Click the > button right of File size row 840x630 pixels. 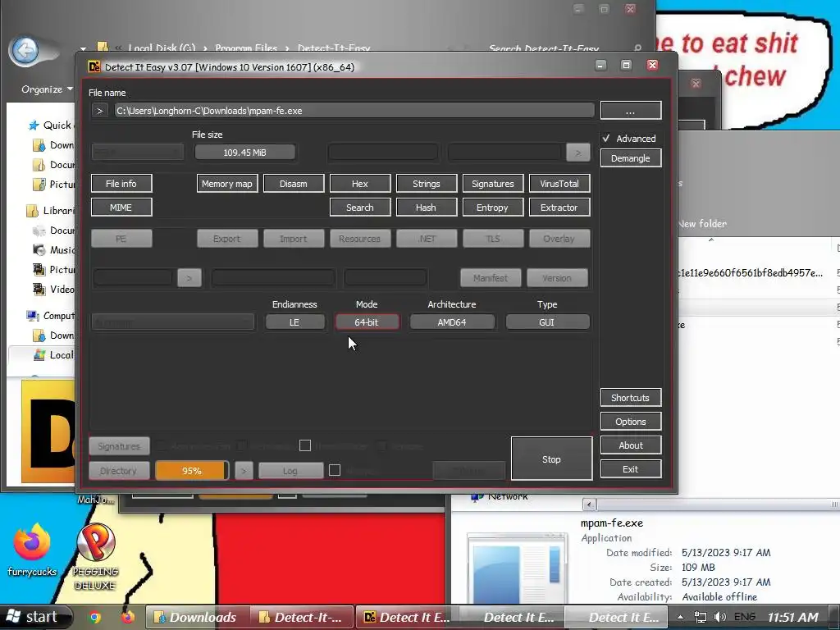coord(578,153)
